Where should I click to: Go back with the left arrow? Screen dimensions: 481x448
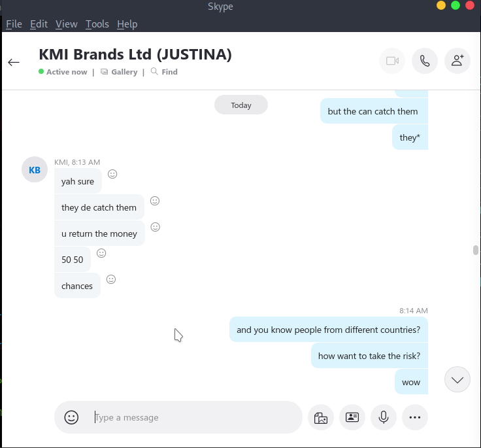pyautogui.click(x=14, y=62)
